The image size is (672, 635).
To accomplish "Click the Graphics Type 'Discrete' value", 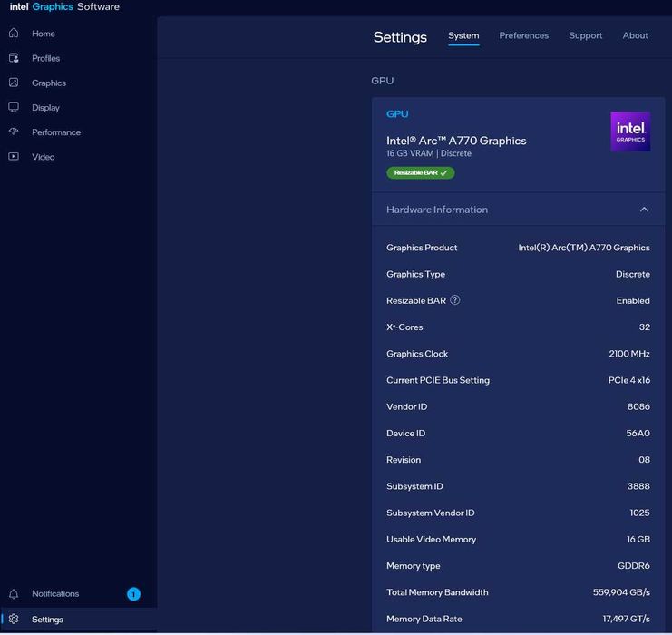I will [x=633, y=274].
